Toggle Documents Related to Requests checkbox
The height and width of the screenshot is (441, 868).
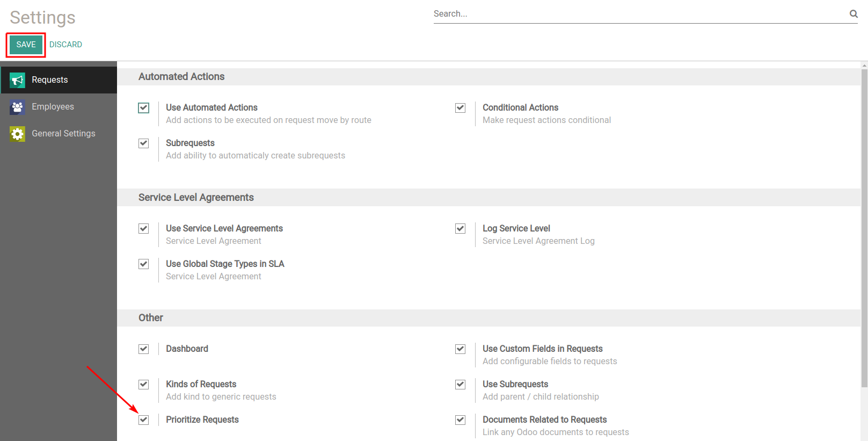point(460,420)
